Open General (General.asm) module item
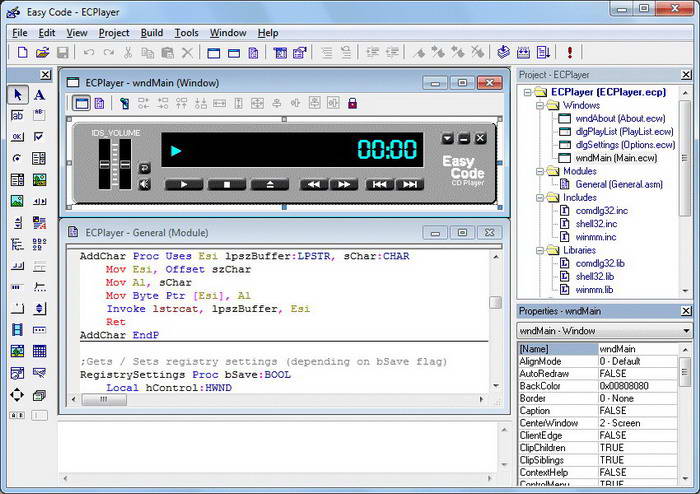Image resolution: width=700 pixels, height=494 pixels. (617, 184)
